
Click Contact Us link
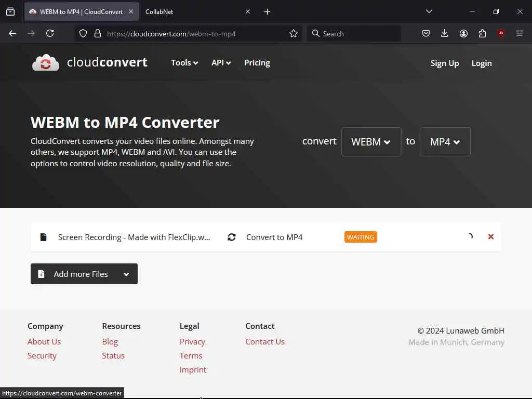(x=265, y=342)
